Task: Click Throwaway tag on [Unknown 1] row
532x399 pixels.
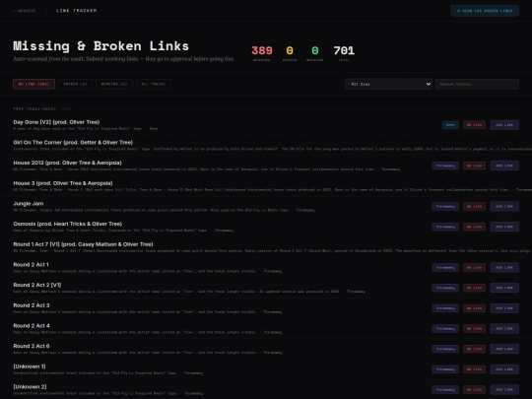Action: [445, 369]
